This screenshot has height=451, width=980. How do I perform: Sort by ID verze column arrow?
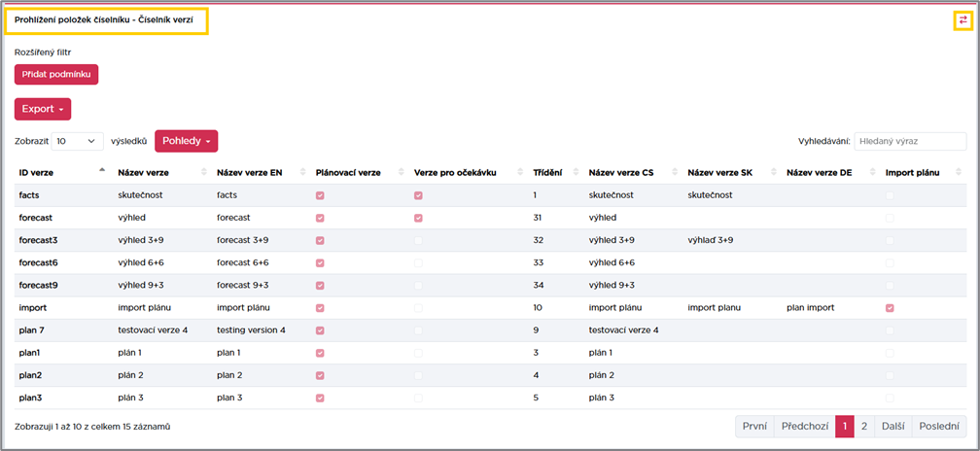[102, 170]
